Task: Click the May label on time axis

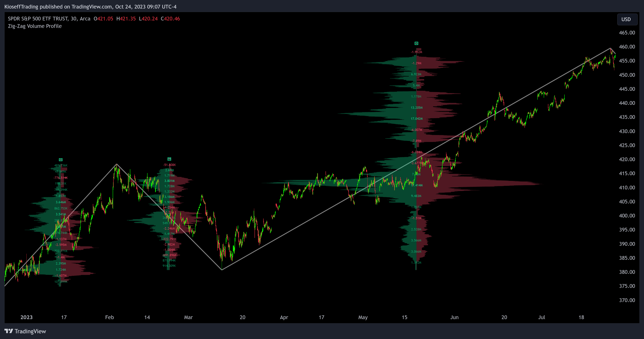Action: tap(363, 317)
